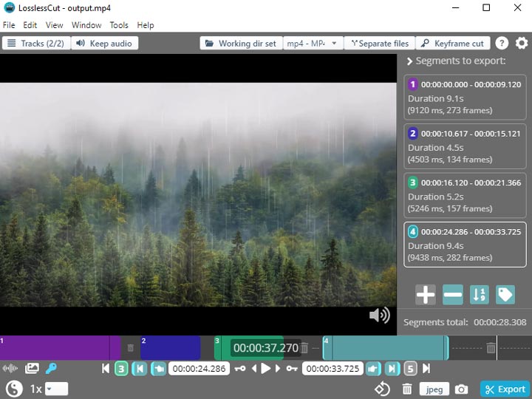532x399 pixels.
Task: Set cut start to current position
Action: point(158,369)
